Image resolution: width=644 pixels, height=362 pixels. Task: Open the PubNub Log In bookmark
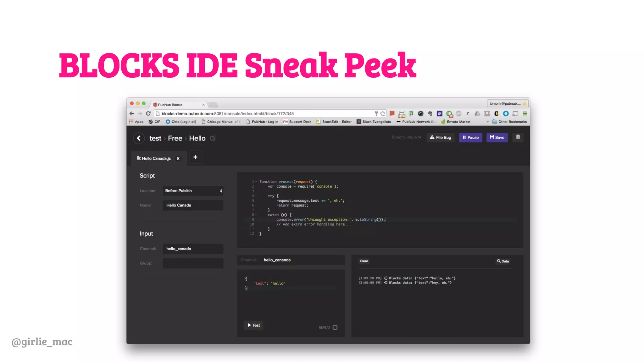(262, 122)
